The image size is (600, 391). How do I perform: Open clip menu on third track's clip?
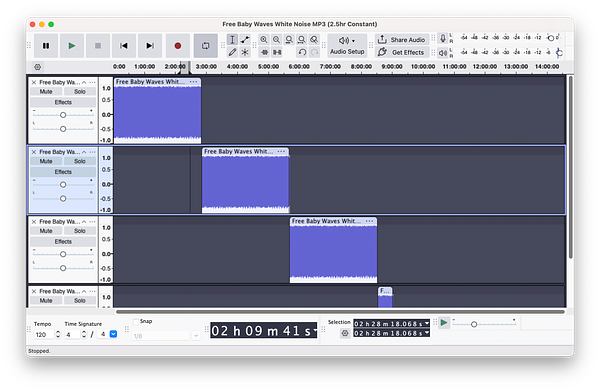[370, 221]
